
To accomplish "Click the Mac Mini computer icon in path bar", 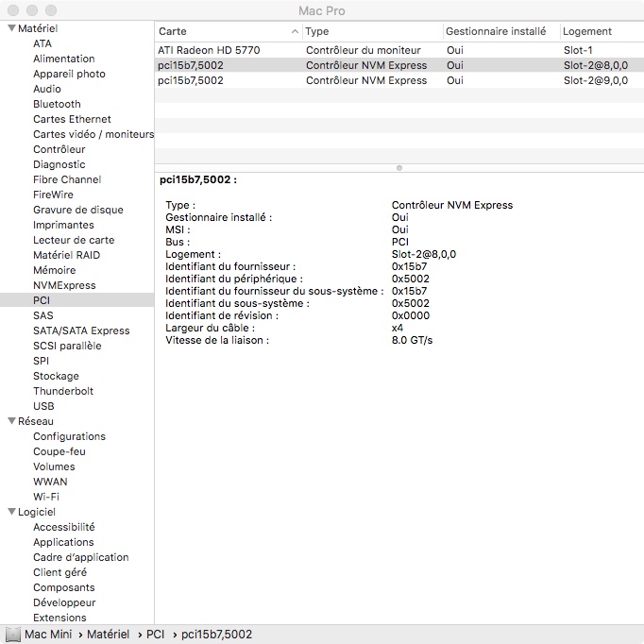I will tap(13, 635).
